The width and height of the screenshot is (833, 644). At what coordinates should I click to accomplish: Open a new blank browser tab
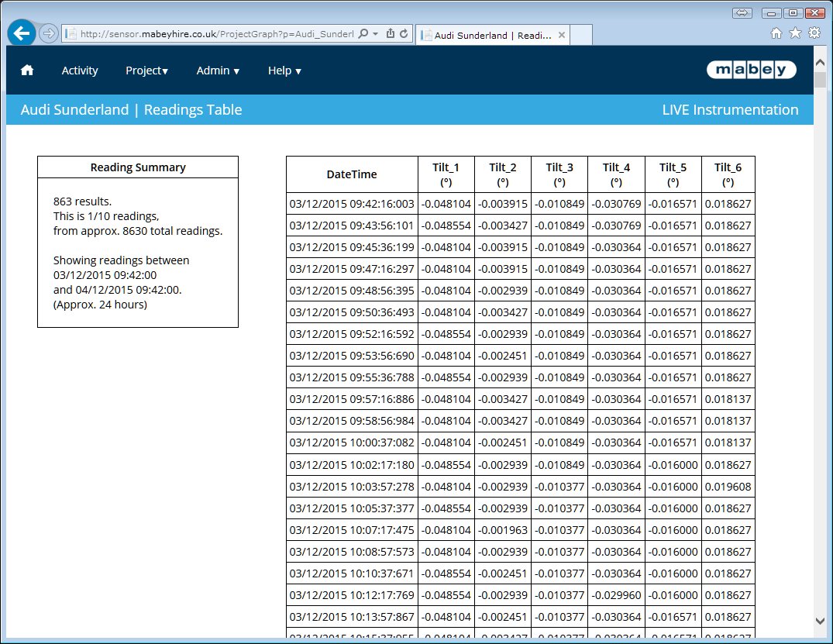tap(581, 35)
